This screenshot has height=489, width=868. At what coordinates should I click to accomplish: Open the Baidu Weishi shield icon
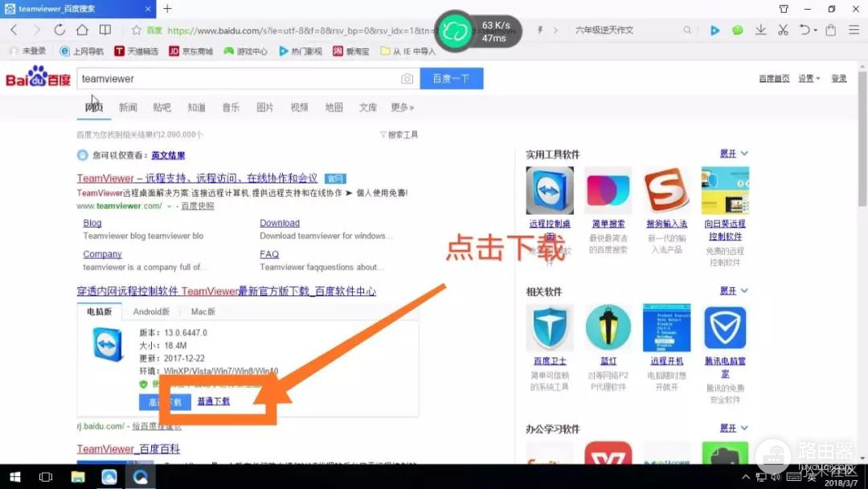coord(550,327)
